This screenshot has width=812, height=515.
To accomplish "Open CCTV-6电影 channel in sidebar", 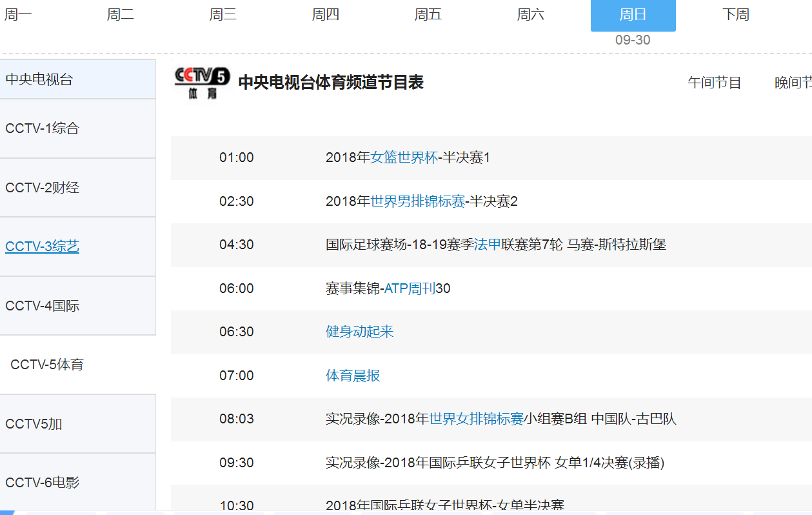I will [x=78, y=482].
